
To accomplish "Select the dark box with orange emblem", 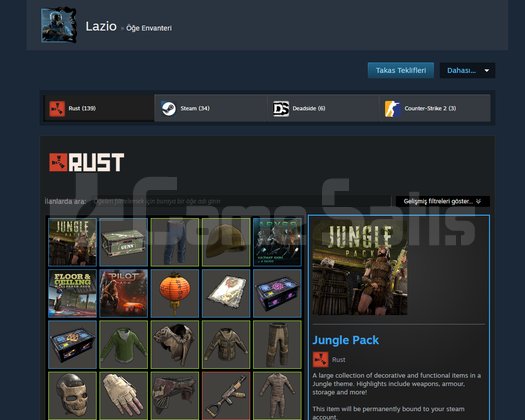I will [x=72, y=345].
